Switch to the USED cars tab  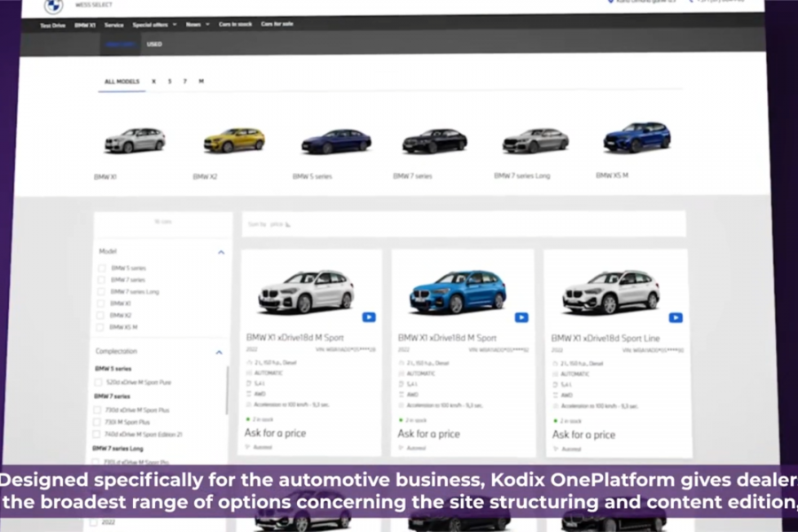(x=154, y=44)
